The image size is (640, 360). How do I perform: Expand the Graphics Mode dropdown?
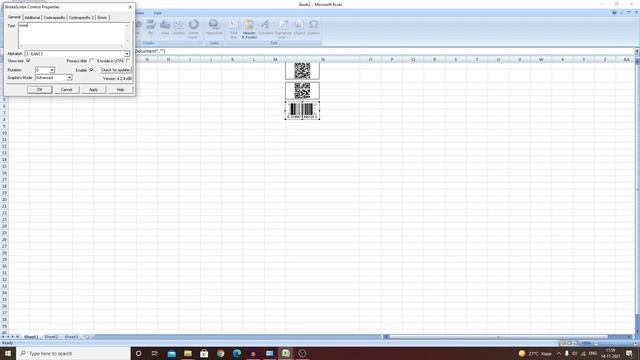tap(69, 78)
